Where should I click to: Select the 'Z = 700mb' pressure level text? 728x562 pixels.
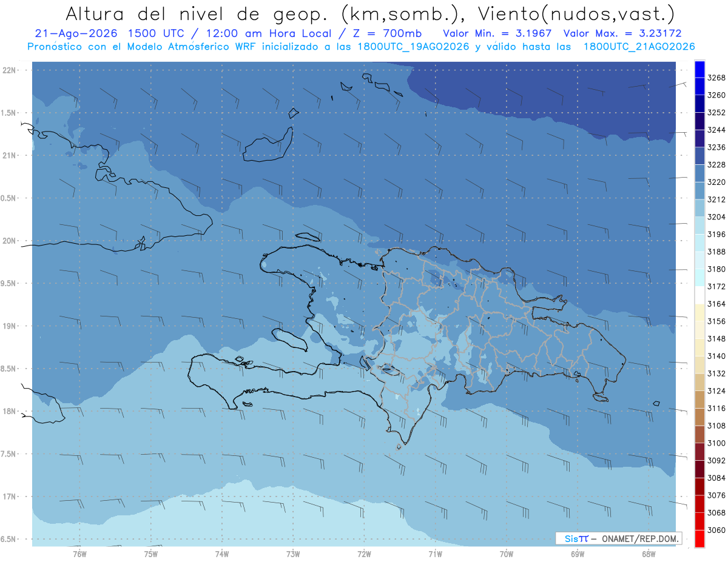384,33
